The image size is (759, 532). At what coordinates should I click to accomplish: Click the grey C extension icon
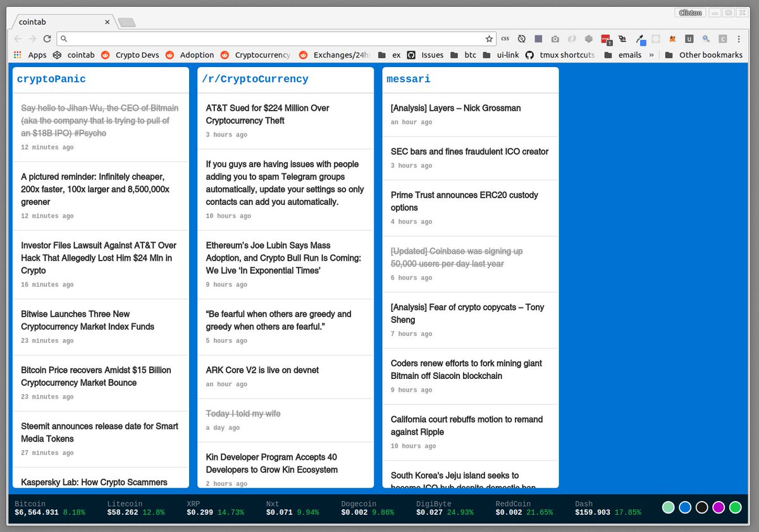(722, 39)
